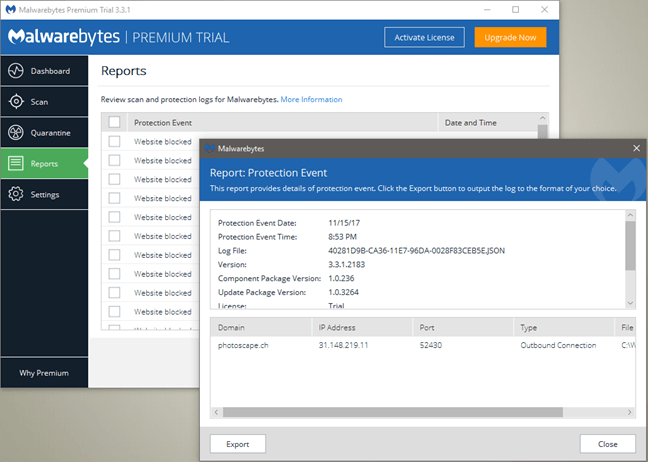648x462 pixels.
Task: Toggle the select-all checkbox in Reports header
Action: (114, 122)
